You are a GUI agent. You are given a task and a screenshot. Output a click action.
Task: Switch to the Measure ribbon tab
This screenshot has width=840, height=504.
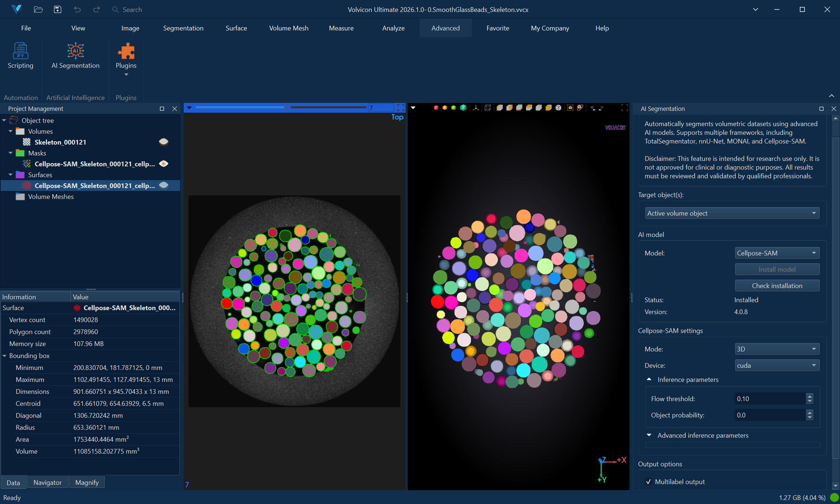coord(341,28)
